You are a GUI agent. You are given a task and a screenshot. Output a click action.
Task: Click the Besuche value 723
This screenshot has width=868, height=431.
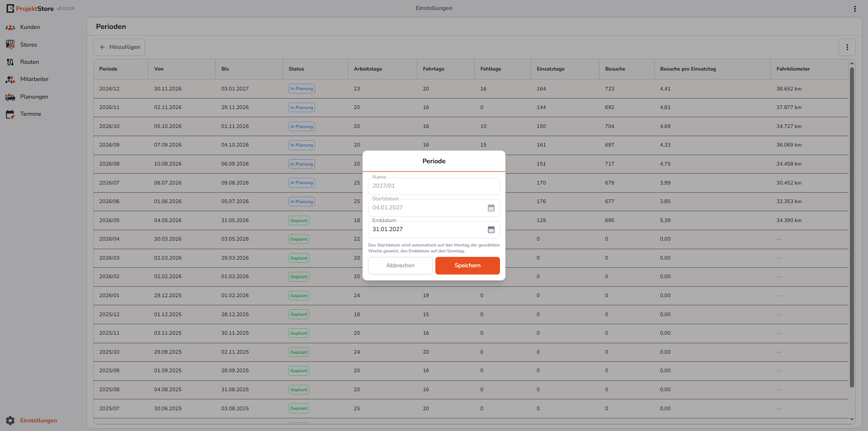pyautogui.click(x=609, y=89)
